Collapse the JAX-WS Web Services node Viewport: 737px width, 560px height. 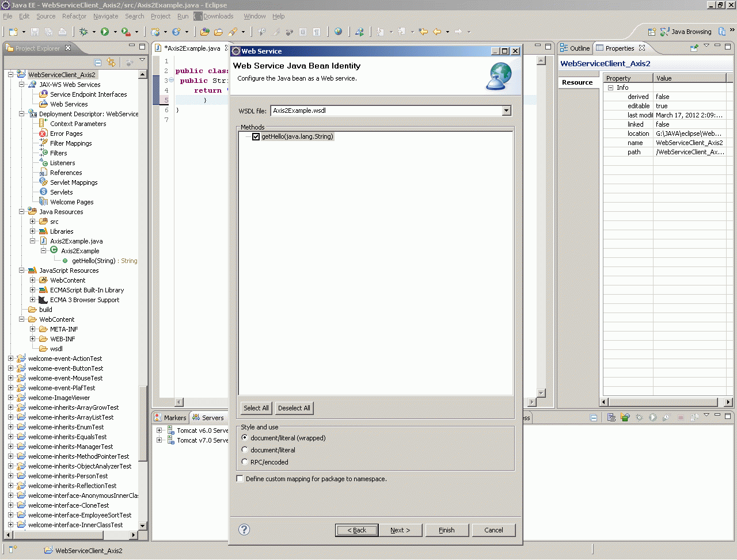point(22,85)
